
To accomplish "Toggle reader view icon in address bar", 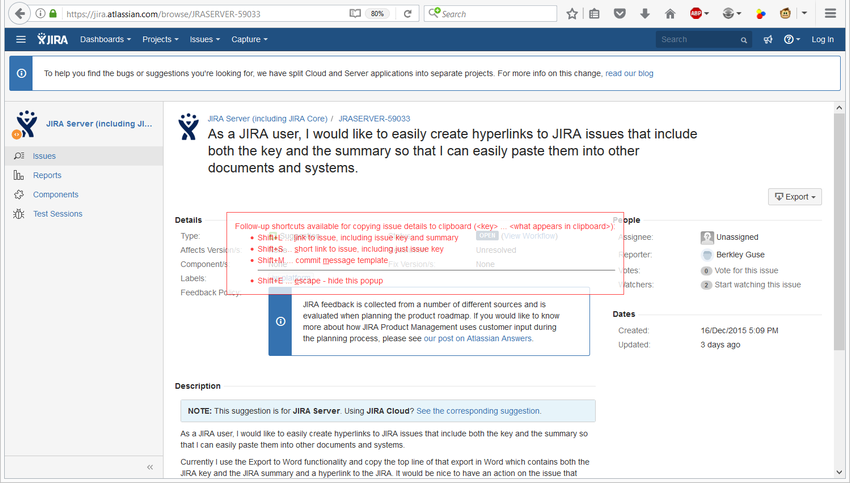I will 355,14.
